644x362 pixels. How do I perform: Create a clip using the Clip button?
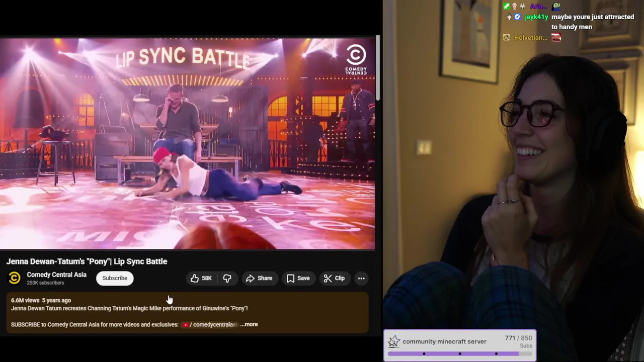pyautogui.click(x=334, y=278)
